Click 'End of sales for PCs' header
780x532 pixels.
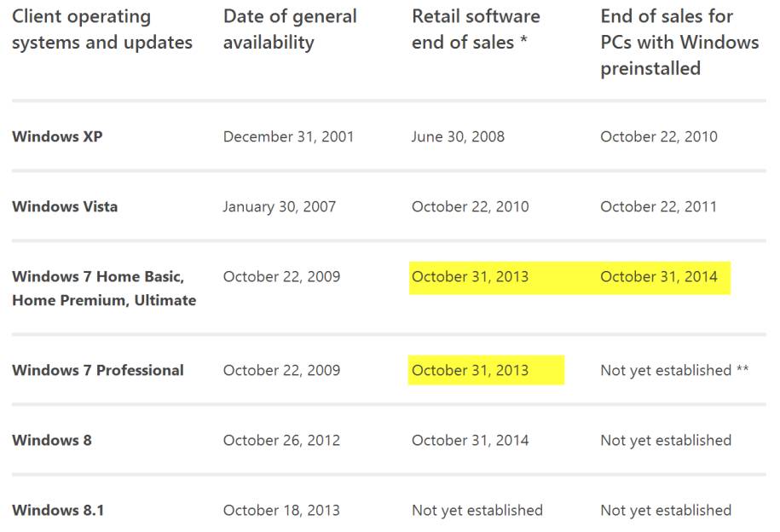[679, 42]
